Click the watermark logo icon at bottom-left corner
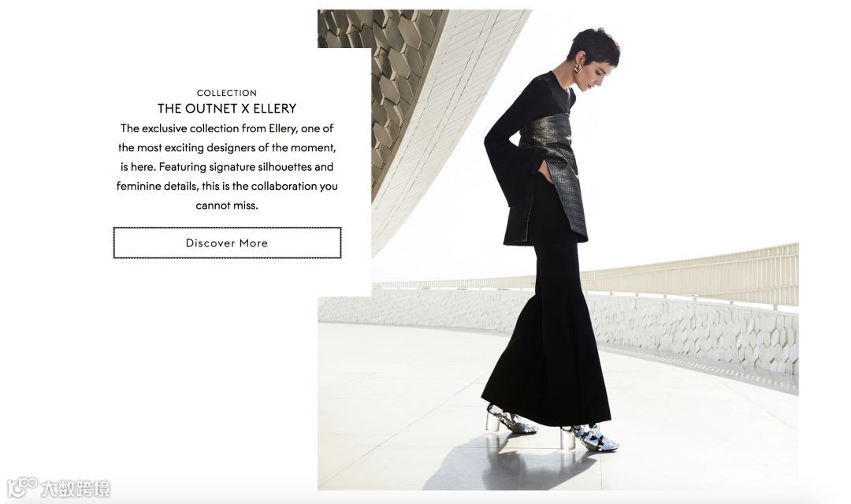851x504 pixels. coord(22,487)
